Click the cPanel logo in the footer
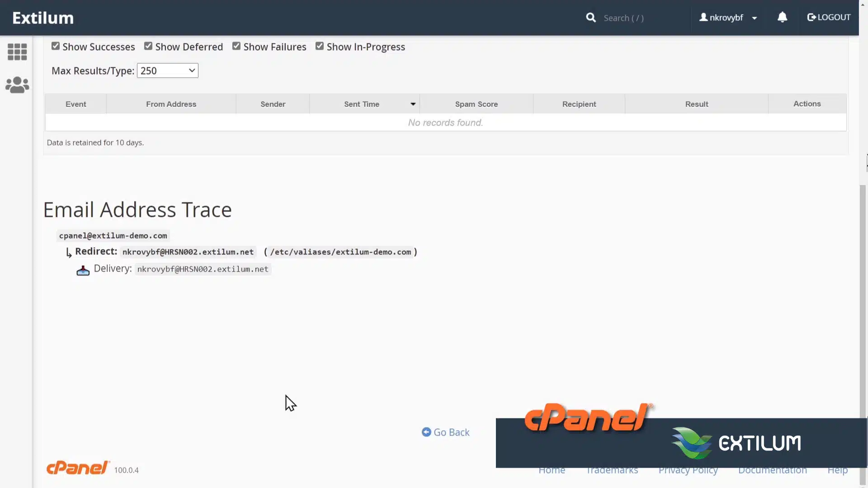Image resolution: width=868 pixels, height=488 pixels. tap(78, 468)
